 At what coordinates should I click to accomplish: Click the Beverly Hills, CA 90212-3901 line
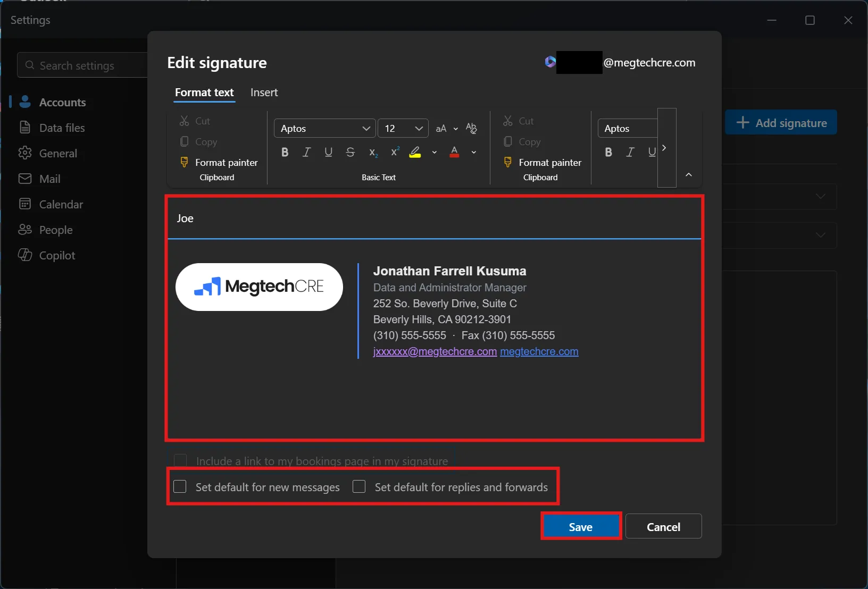point(442,319)
